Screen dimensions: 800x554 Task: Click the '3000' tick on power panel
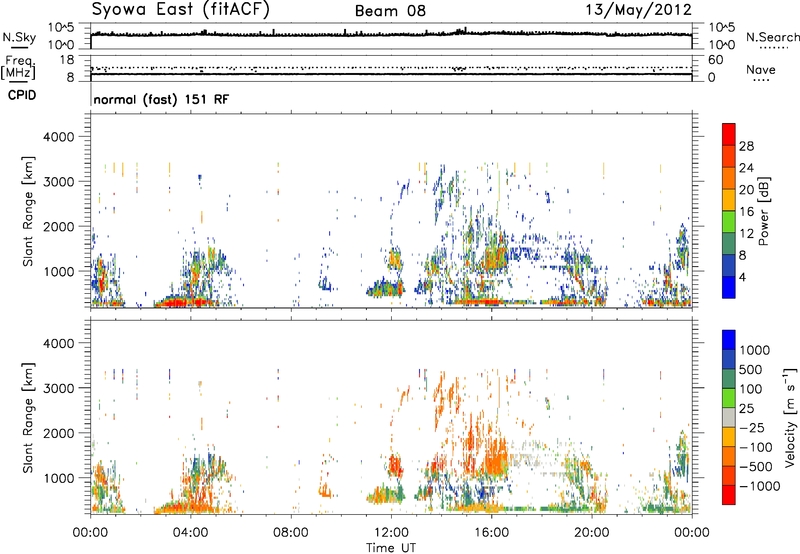coord(58,182)
